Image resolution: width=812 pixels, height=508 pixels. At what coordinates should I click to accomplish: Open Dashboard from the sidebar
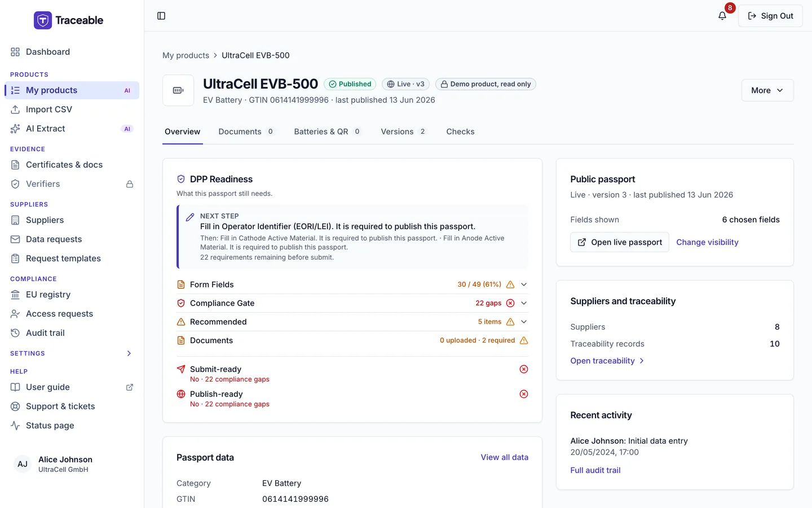tap(72, 52)
